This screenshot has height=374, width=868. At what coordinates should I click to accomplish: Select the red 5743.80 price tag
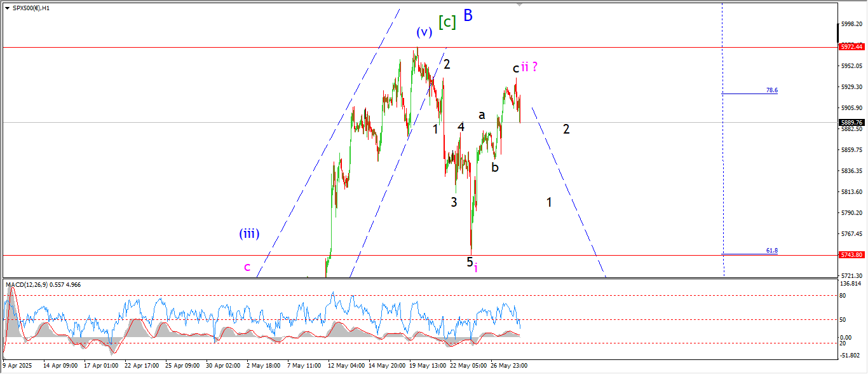coord(851,254)
